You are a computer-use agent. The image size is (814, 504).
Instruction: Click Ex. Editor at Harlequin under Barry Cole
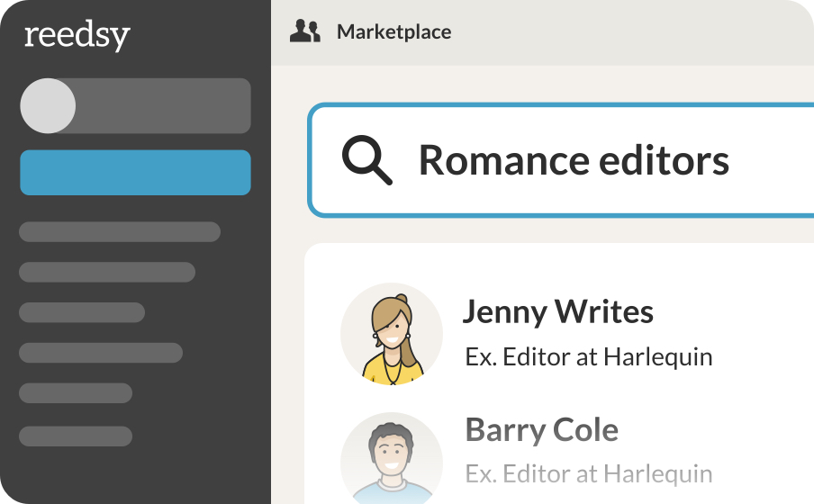[x=589, y=473]
